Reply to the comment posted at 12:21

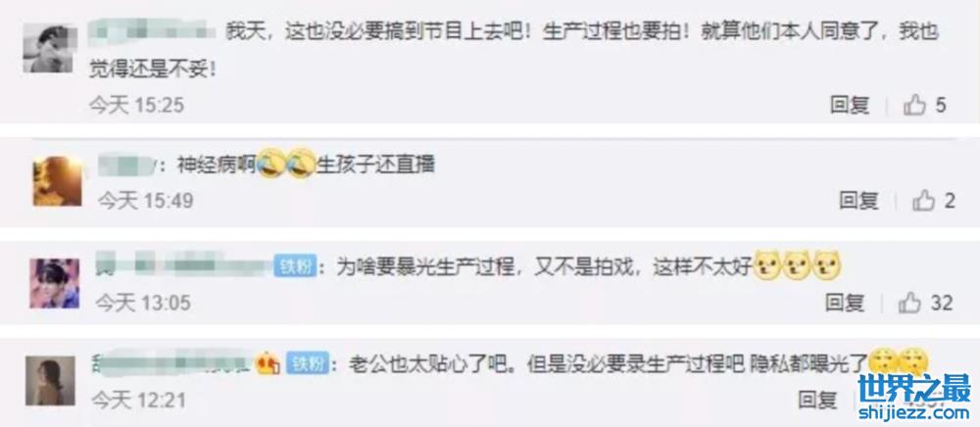(817, 400)
